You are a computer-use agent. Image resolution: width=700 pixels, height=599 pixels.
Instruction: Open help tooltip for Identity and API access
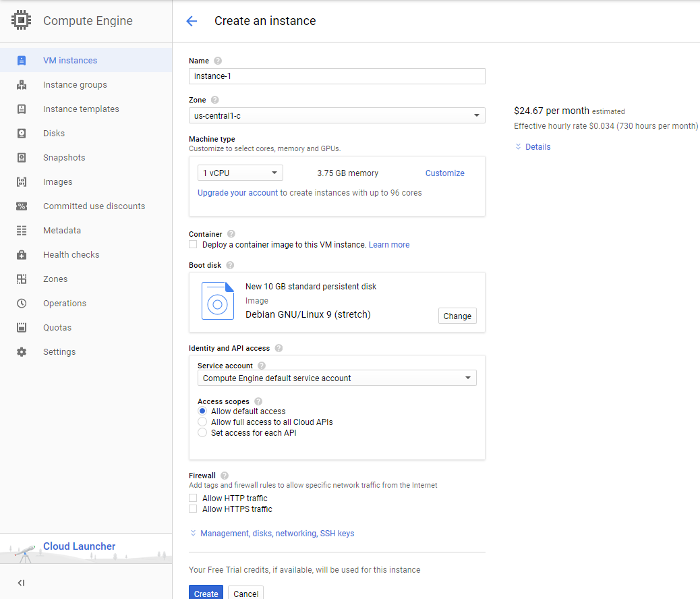coord(279,349)
